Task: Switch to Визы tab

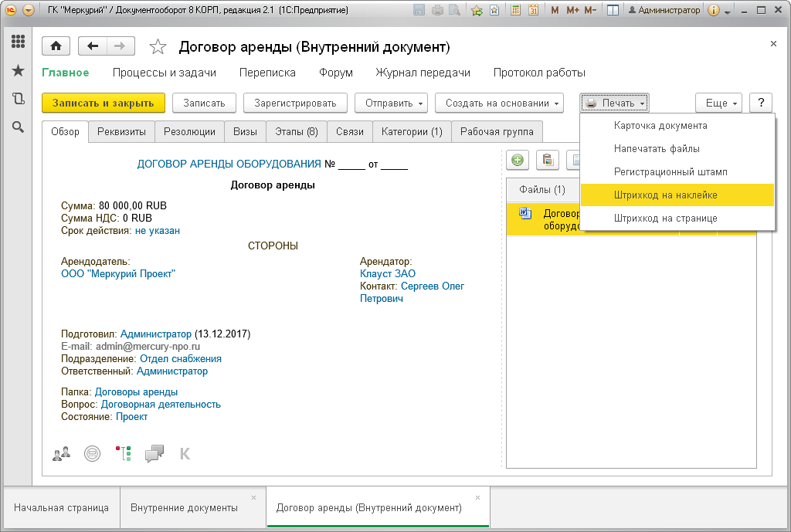Action: point(245,131)
